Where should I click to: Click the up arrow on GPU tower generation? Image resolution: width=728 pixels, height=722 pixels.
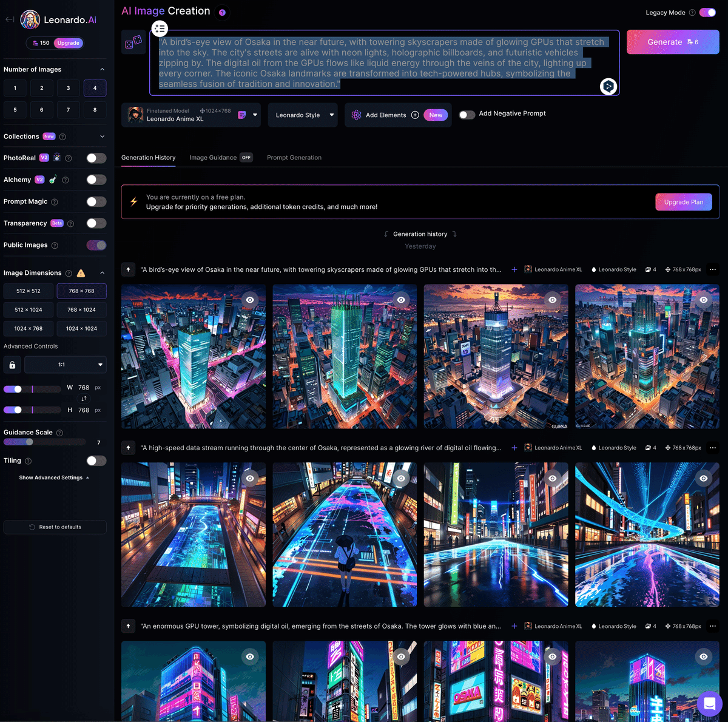pos(128,626)
